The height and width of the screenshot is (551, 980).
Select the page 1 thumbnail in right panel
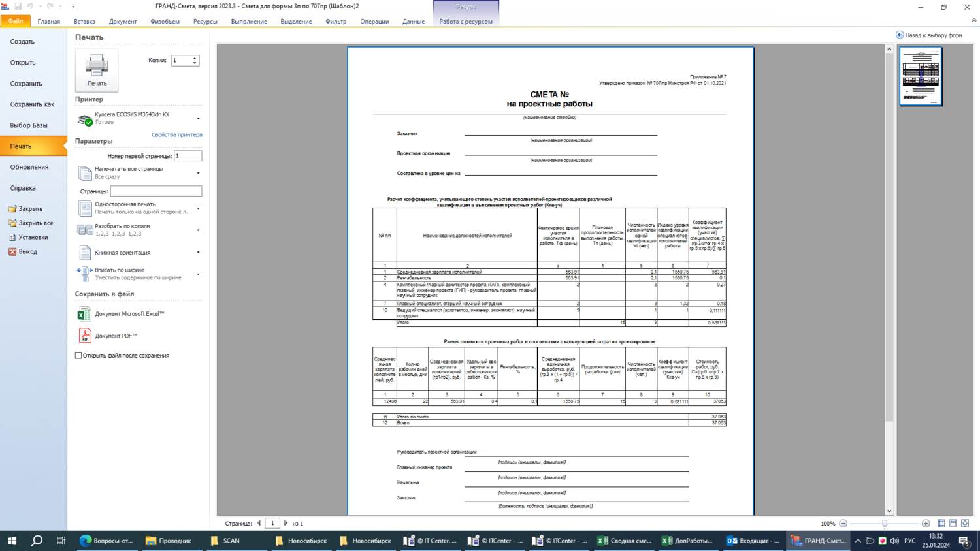tap(921, 76)
